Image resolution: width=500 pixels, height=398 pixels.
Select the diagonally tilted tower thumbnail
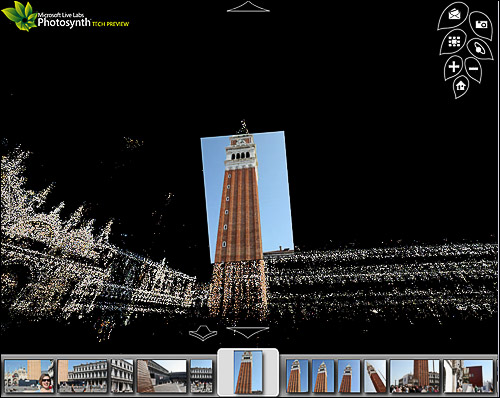coord(375,376)
